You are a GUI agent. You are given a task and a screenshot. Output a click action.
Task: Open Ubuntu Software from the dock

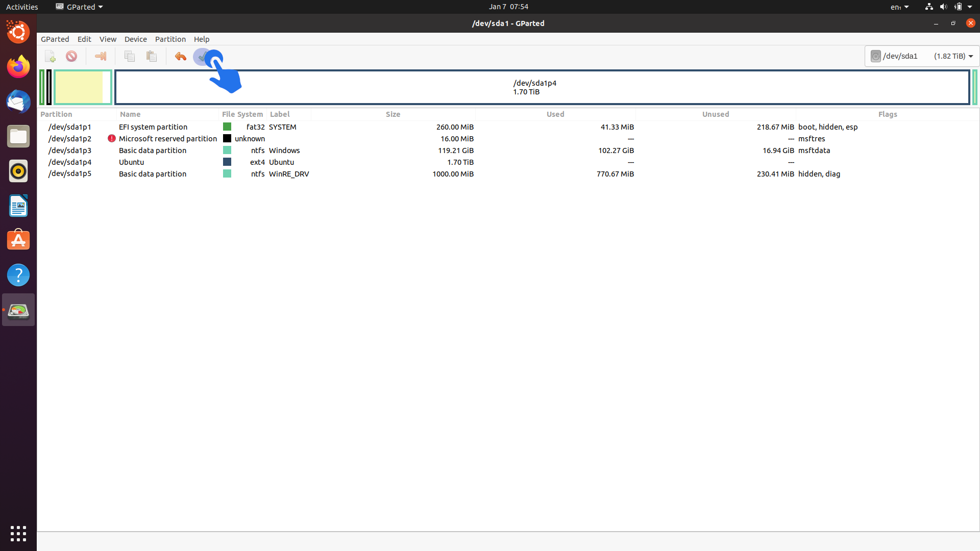[x=18, y=240]
